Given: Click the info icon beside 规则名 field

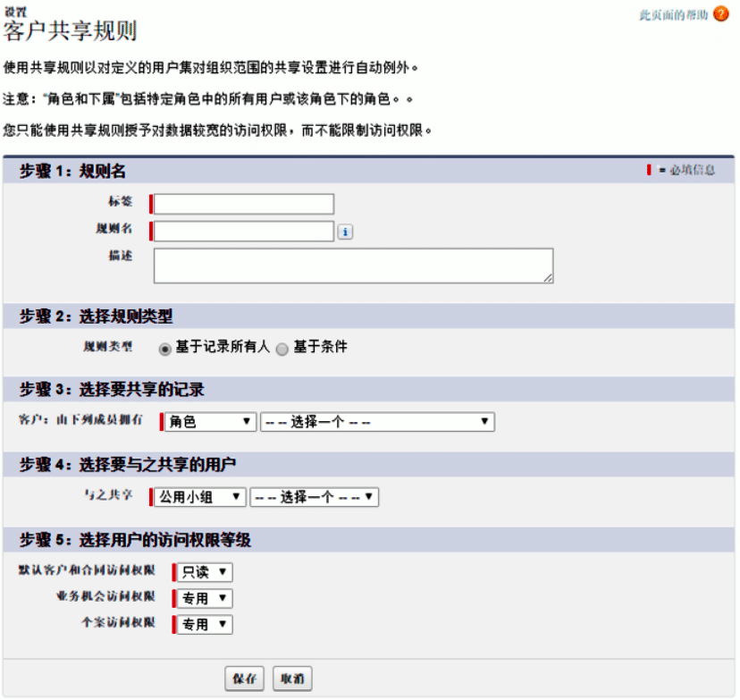Looking at the screenshot, I should click(345, 232).
